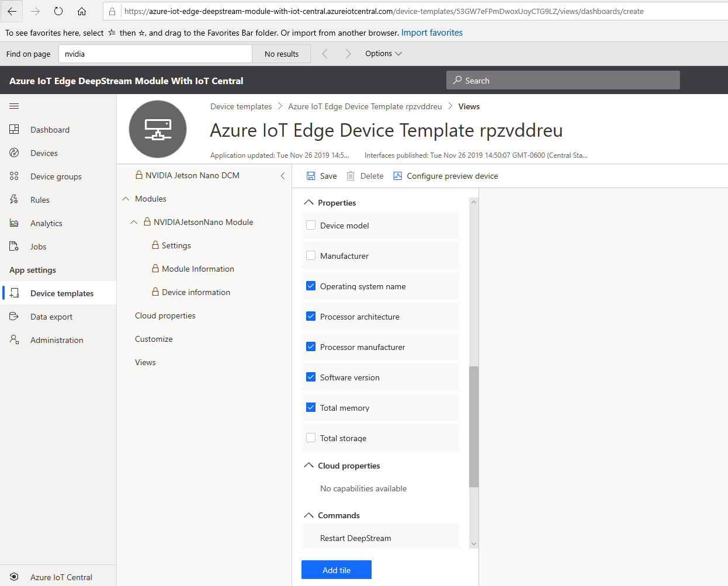Click the Add tile button
Image resolution: width=728 pixels, height=586 pixels.
coord(337,570)
